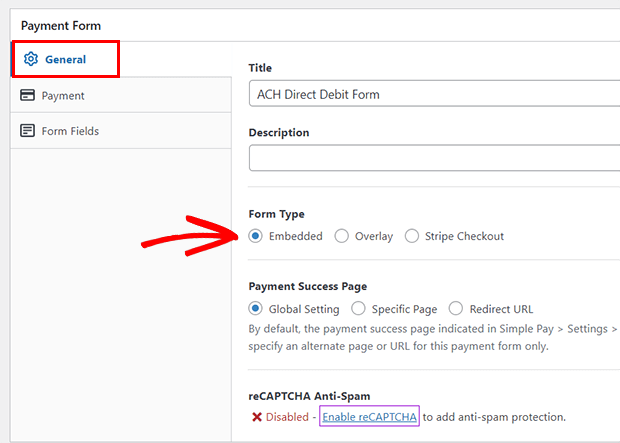Pick the Stripe Checkout form type

click(x=412, y=236)
